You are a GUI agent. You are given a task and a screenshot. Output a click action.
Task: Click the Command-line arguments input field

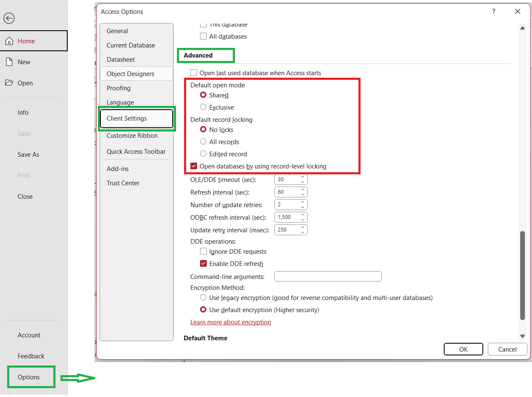coord(328,276)
